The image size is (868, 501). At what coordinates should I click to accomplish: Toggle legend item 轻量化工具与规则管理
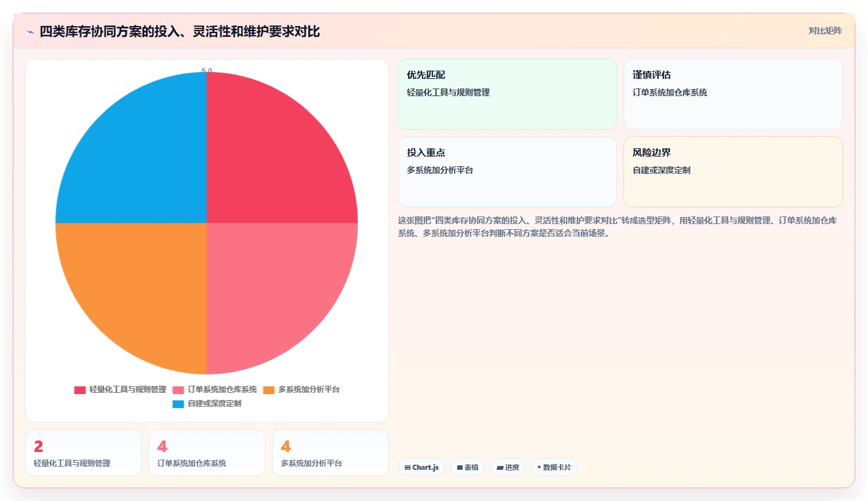(x=120, y=390)
